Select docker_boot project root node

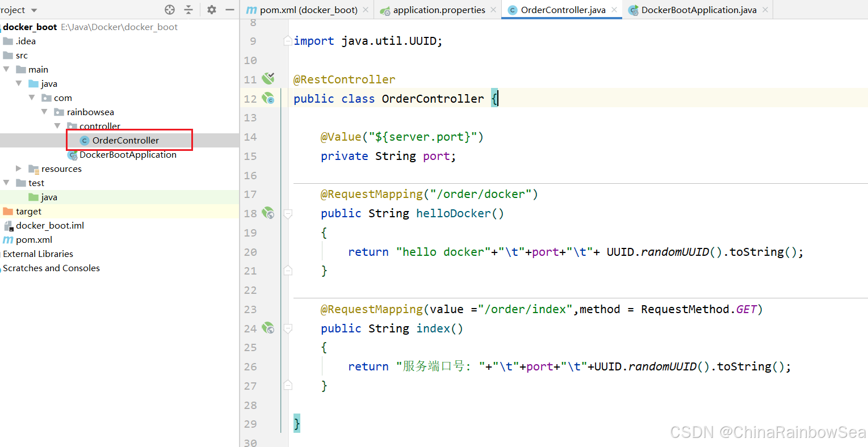point(30,27)
